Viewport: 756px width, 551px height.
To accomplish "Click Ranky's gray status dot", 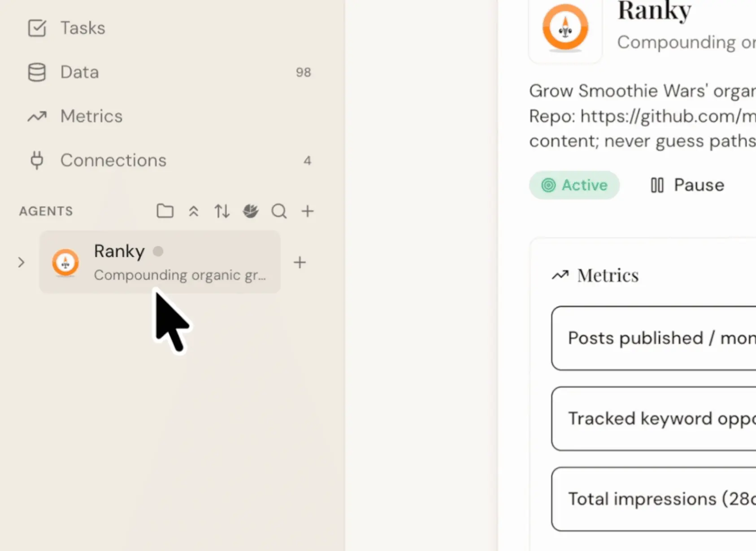I will (158, 251).
